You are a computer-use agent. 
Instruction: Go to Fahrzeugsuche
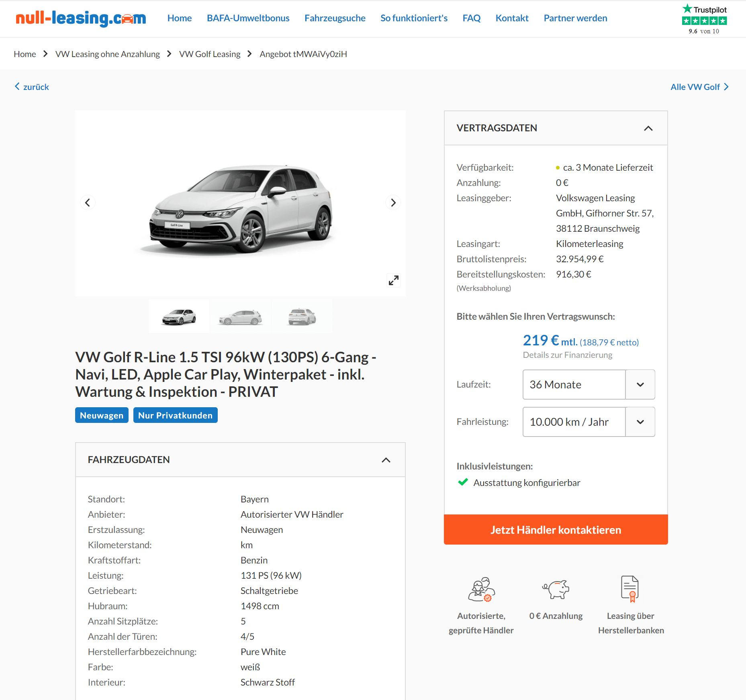(x=335, y=18)
